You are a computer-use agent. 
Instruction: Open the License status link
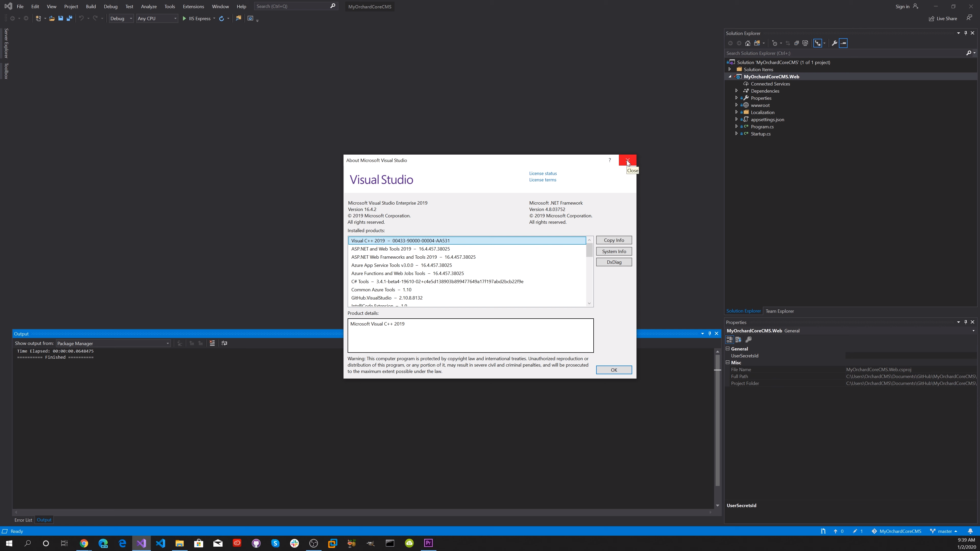click(543, 173)
